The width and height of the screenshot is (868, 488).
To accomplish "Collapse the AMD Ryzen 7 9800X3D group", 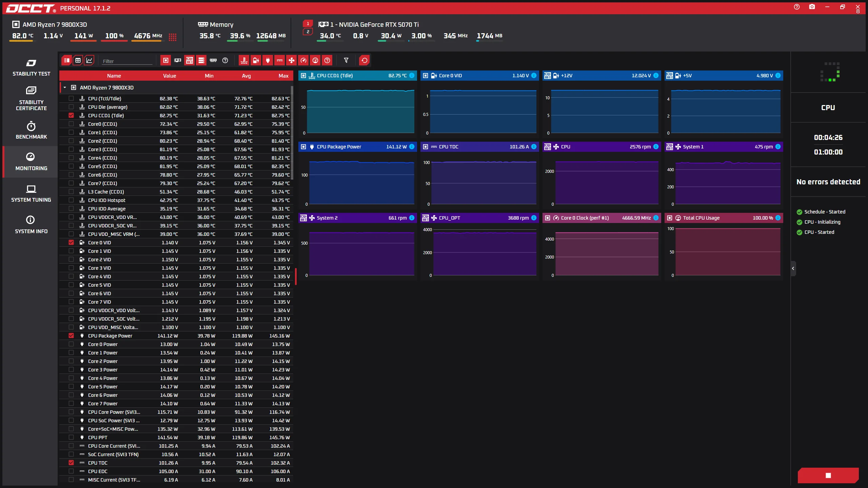I will [x=65, y=87].
